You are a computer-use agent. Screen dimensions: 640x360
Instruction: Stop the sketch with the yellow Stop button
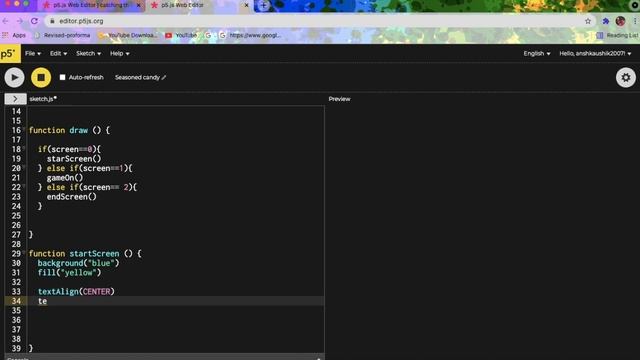point(41,77)
